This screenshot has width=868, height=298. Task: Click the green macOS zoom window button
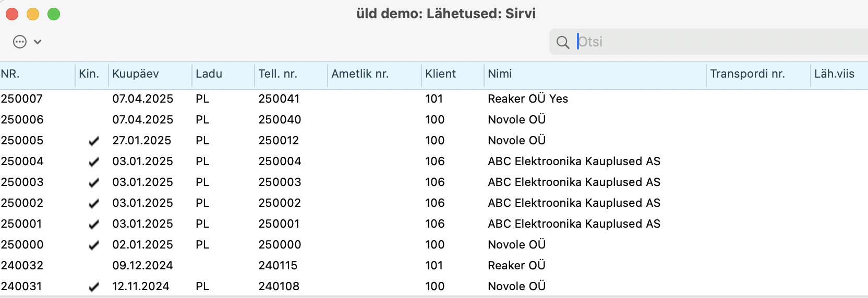(x=54, y=14)
